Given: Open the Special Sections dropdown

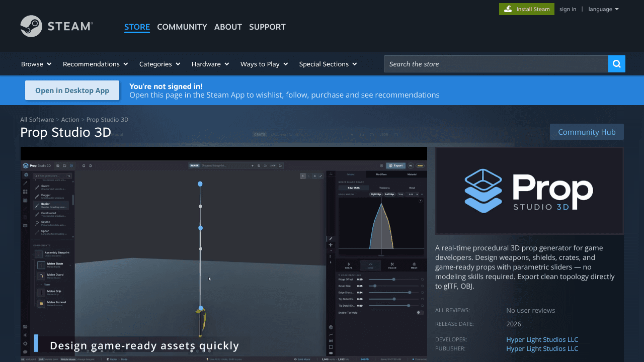Looking at the screenshot, I should tap(328, 64).
